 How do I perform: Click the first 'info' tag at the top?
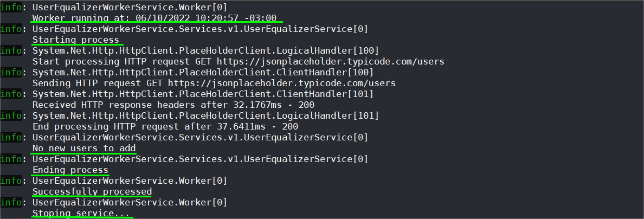(x=11, y=8)
